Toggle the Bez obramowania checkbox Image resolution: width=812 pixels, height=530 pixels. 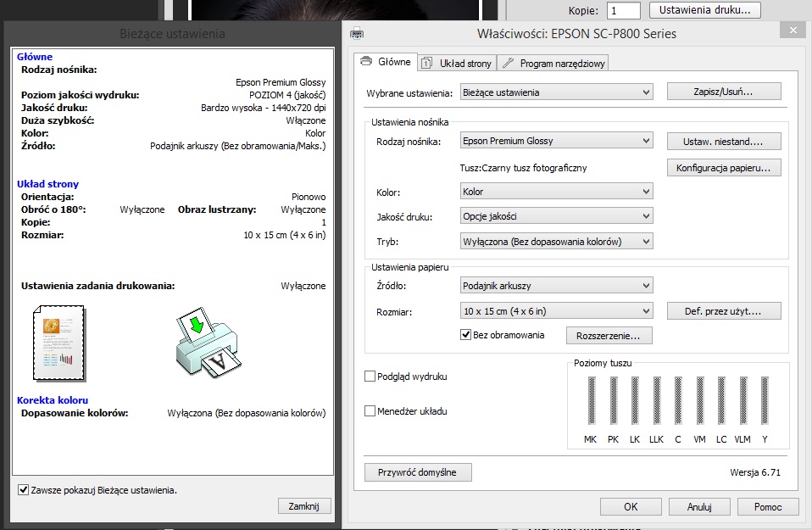(465, 335)
